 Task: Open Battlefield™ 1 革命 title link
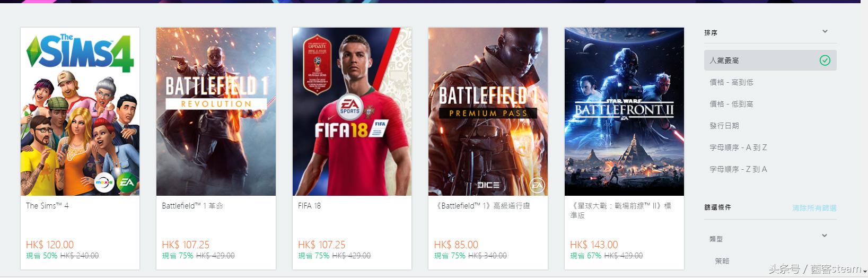click(192, 206)
